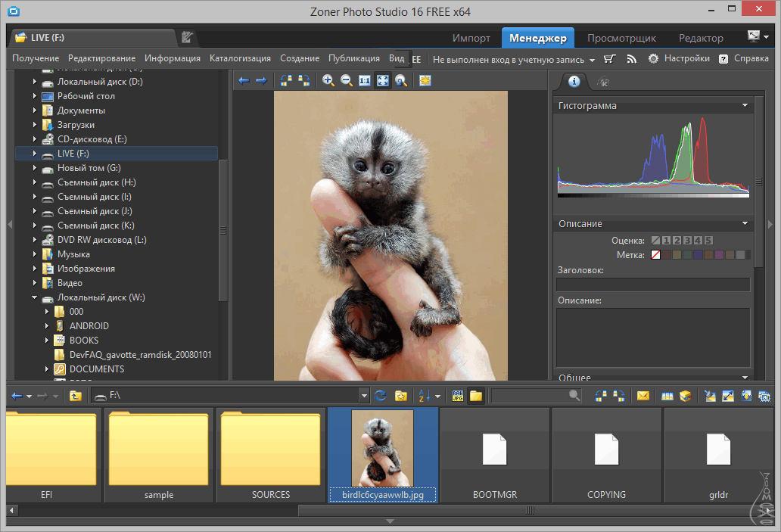Expand the LIVE (F:) tree node
The height and width of the screenshot is (532, 781).
click(x=34, y=154)
